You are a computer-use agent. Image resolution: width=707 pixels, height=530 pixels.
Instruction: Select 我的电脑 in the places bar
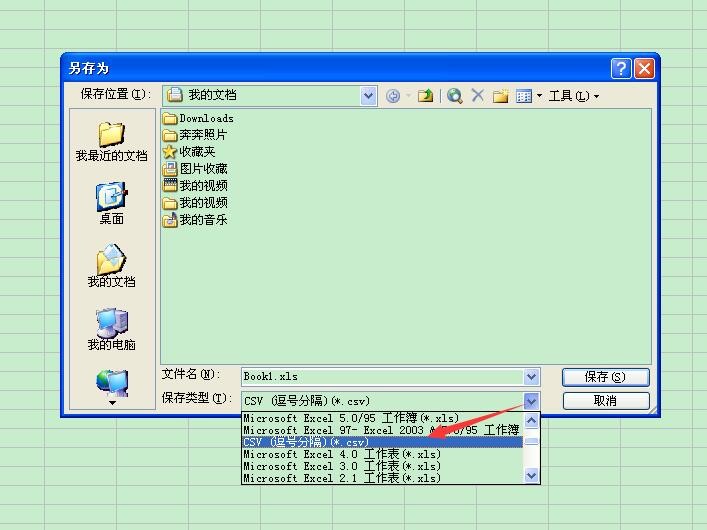(111, 330)
